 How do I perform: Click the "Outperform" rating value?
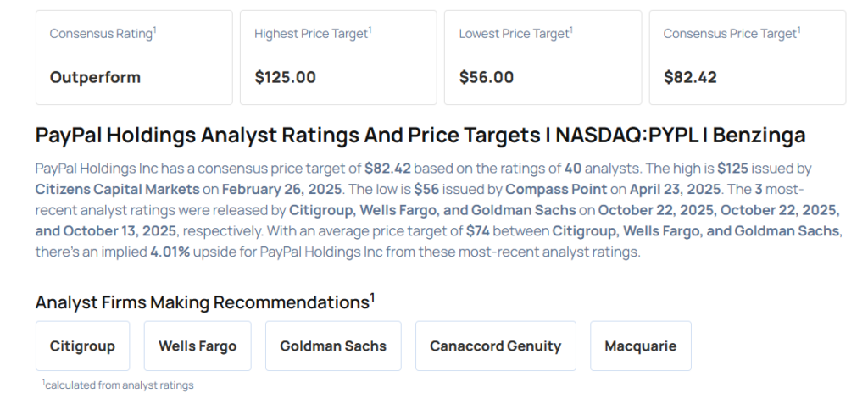click(x=95, y=77)
